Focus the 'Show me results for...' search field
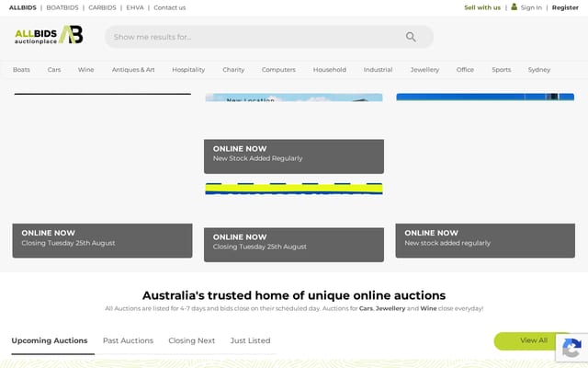The height and width of the screenshot is (368, 588). tap(269, 37)
